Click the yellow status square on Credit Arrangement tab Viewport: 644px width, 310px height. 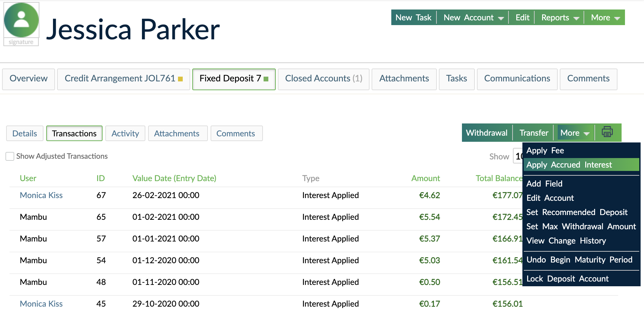(x=180, y=78)
